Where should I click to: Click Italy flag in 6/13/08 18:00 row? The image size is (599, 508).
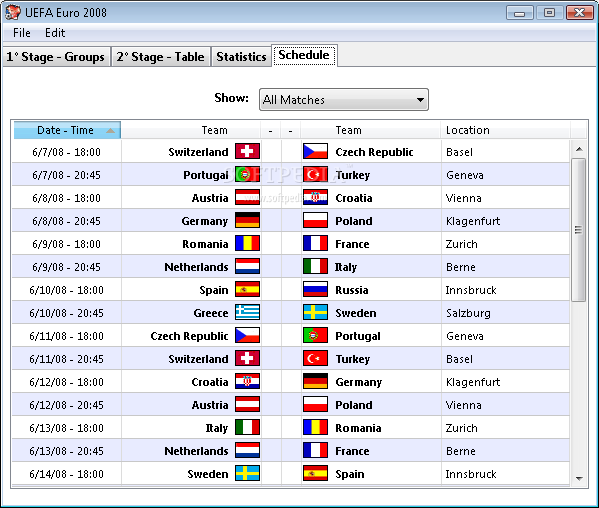(x=247, y=427)
